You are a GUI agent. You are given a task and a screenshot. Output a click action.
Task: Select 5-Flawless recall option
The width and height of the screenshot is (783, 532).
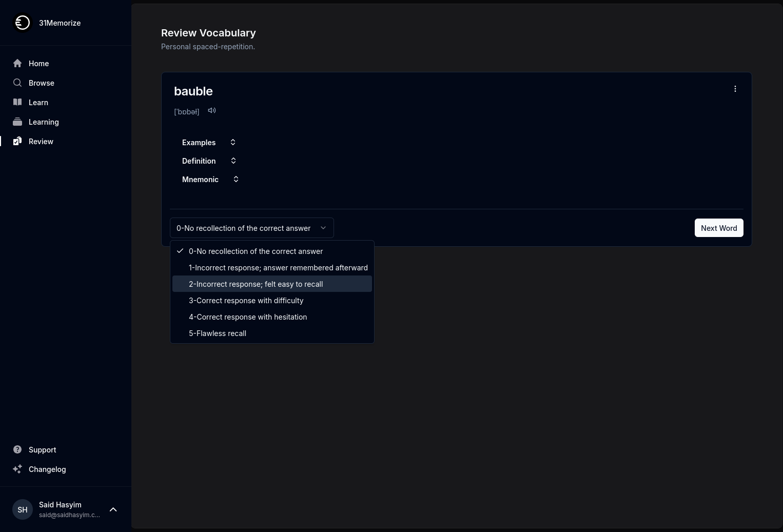(x=218, y=333)
